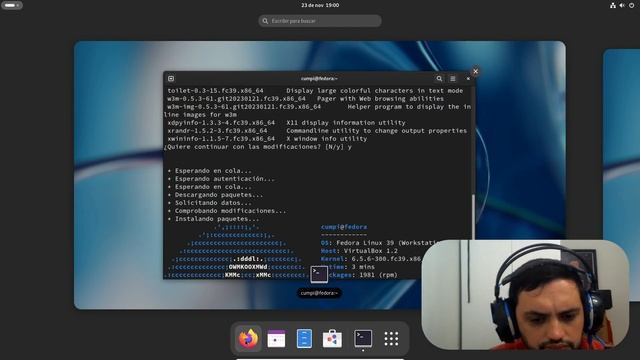Click the terminal window's small close button
This screenshot has width=640, height=360.
[x=468, y=78]
